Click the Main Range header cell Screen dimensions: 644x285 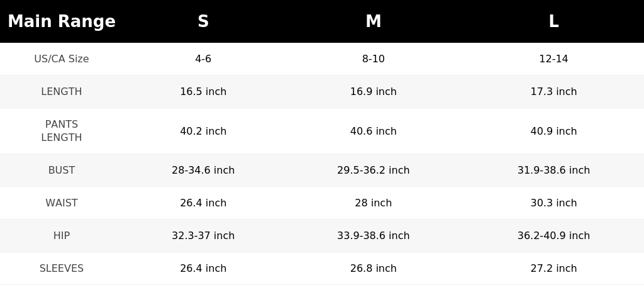pos(62,21)
